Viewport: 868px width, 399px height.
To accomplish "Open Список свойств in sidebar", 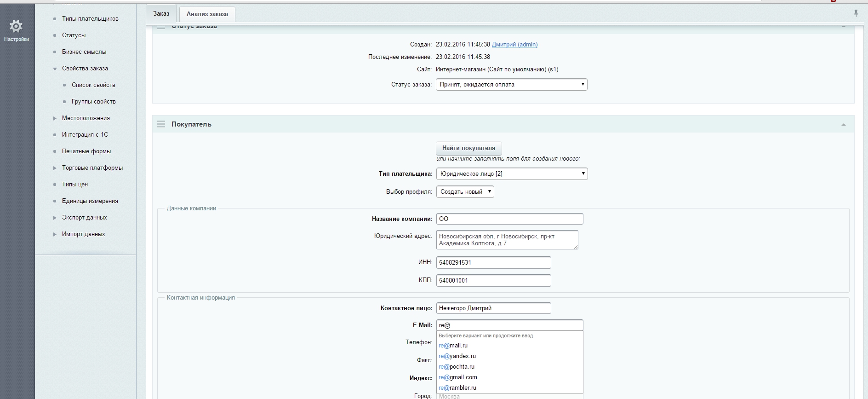I will (93, 85).
